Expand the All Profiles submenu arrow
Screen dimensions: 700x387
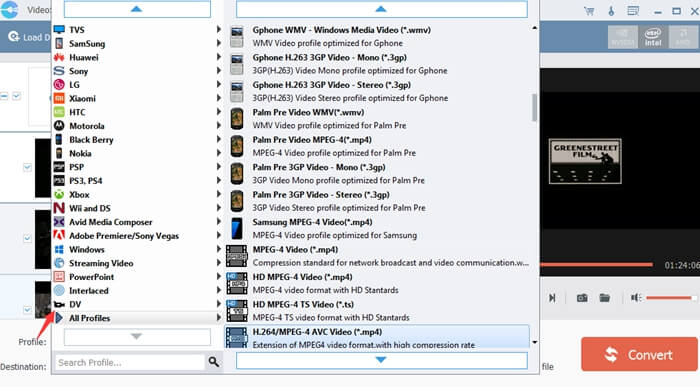[219, 318]
